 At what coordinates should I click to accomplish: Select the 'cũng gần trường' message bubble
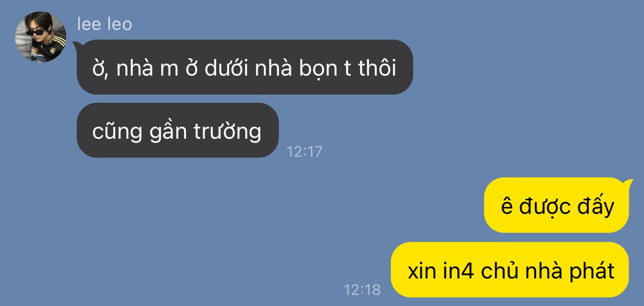click(x=178, y=130)
